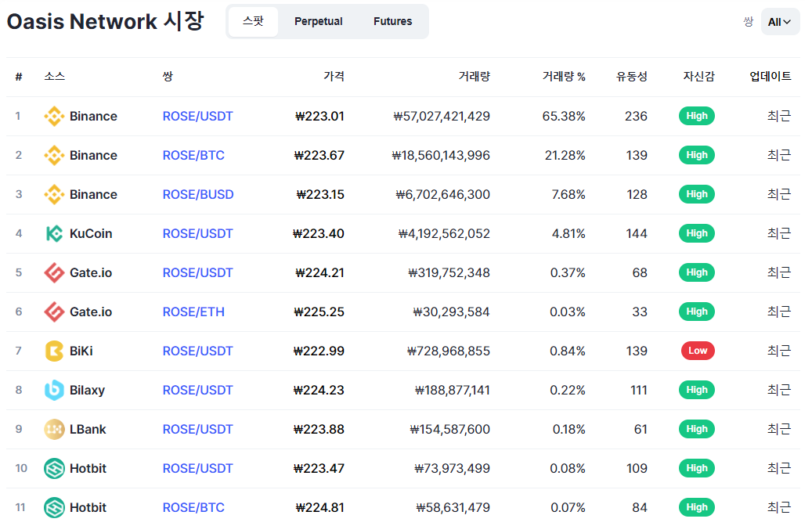Screen dimensions: 812x526
Task: Open Bilaxy ROSE/USDT pair link
Action: coord(198,390)
